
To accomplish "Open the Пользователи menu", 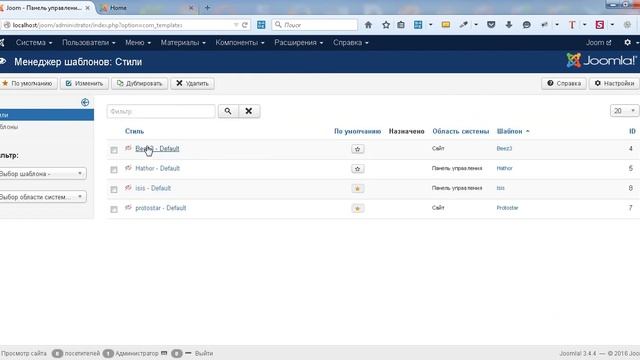I will pos(89,42).
